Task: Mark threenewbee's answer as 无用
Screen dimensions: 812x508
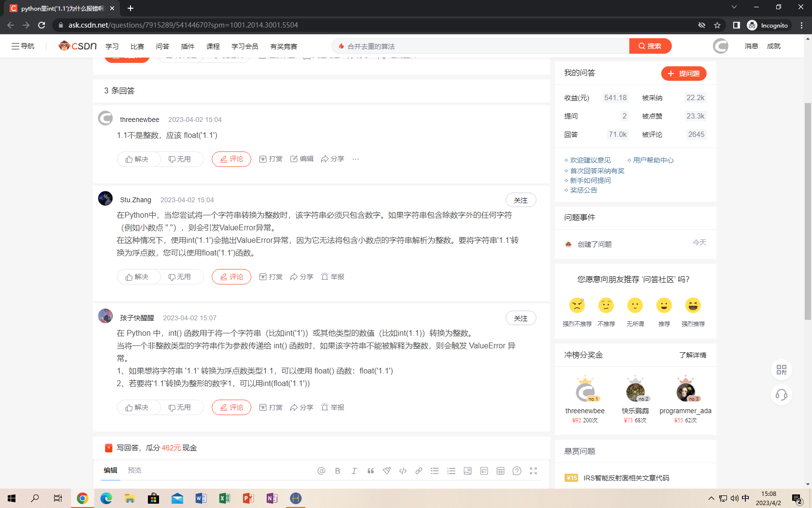Action: pyautogui.click(x=180, y=159)
